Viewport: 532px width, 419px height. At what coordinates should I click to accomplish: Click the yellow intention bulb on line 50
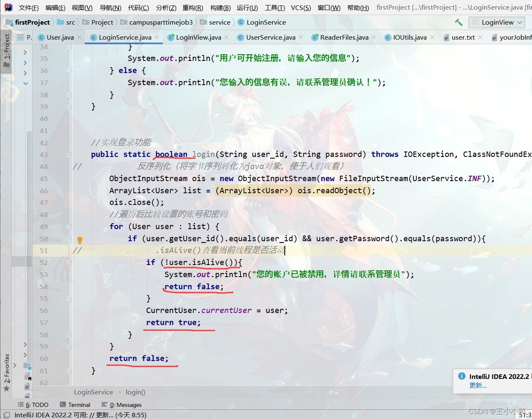(80, 240)
